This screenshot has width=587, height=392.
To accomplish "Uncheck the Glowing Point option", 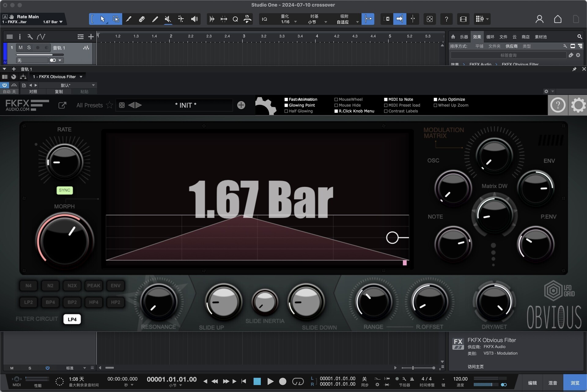I will (x=286, y=105).
